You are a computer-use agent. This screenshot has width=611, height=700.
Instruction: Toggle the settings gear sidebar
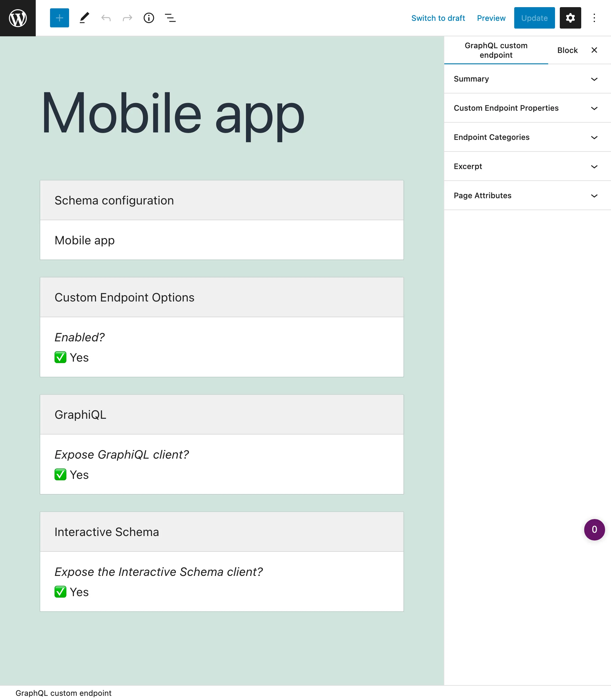pos(570,18)
